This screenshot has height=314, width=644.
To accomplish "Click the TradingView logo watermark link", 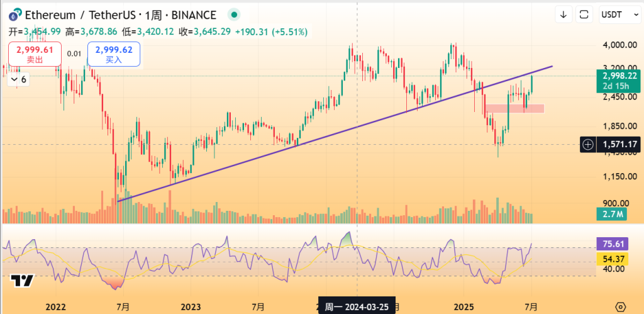I will tap(21, 281).
